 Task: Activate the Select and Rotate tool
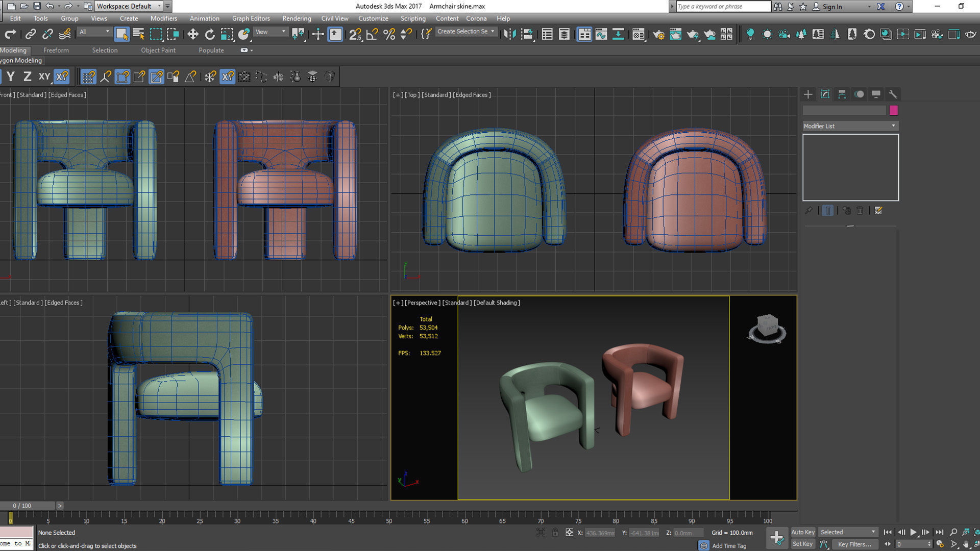[210, 34]
